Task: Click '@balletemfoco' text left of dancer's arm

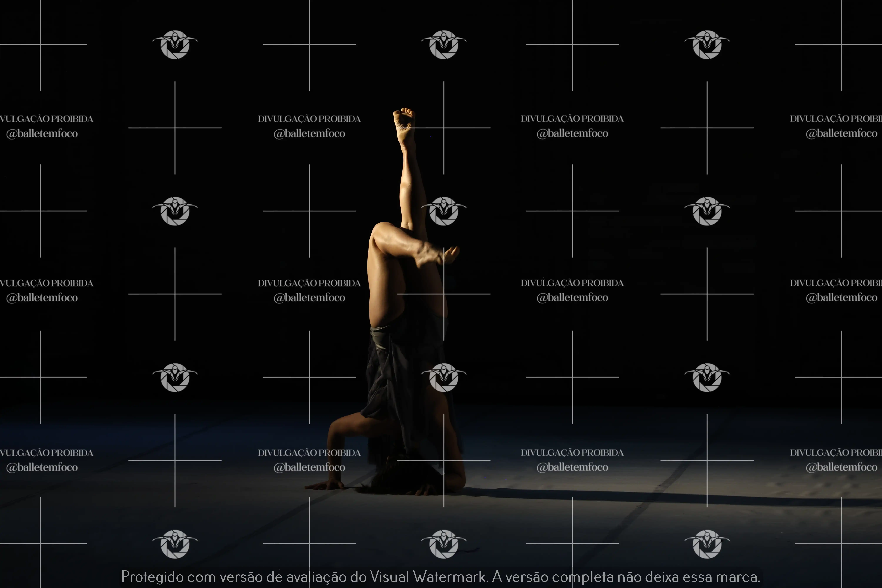Action: (x=309, y=467)
